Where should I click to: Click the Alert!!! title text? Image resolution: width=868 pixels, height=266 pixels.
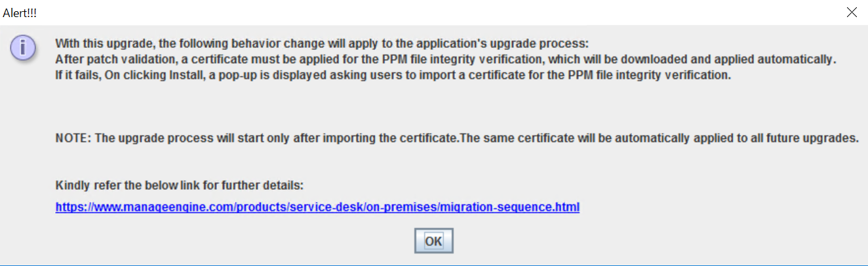(x=20, y=12)
